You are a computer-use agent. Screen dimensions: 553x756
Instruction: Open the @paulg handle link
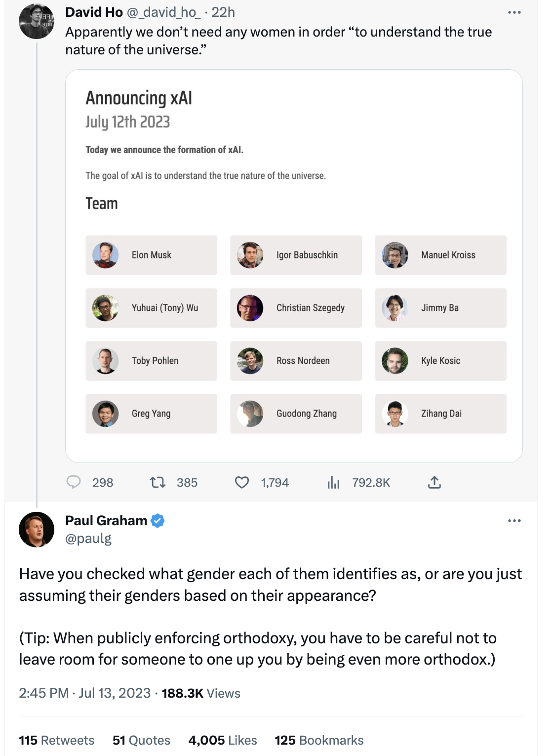coord(88,539)
